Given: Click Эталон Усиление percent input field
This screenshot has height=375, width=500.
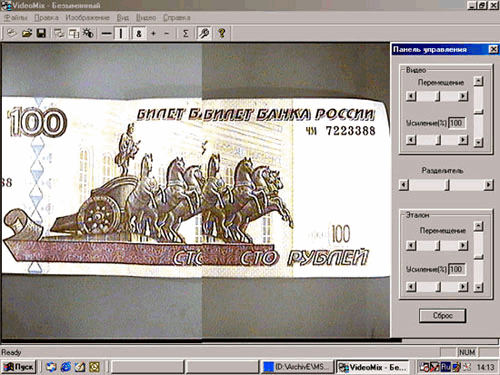Looking at the screenshot, I should click(456, 269).
